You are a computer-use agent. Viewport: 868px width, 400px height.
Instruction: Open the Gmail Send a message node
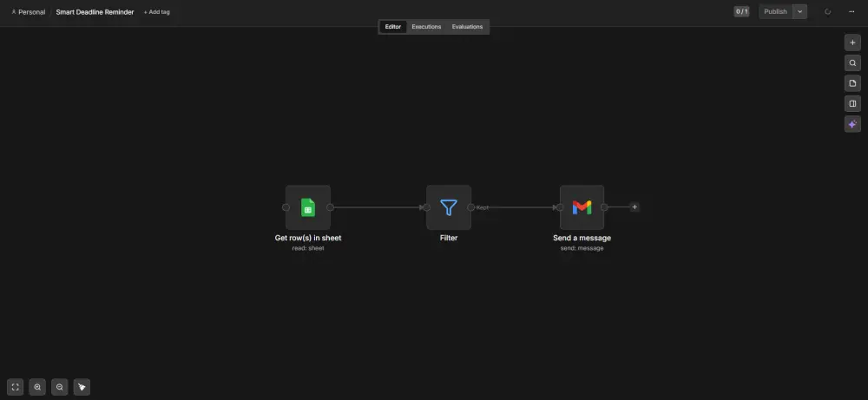pos(582,207)
